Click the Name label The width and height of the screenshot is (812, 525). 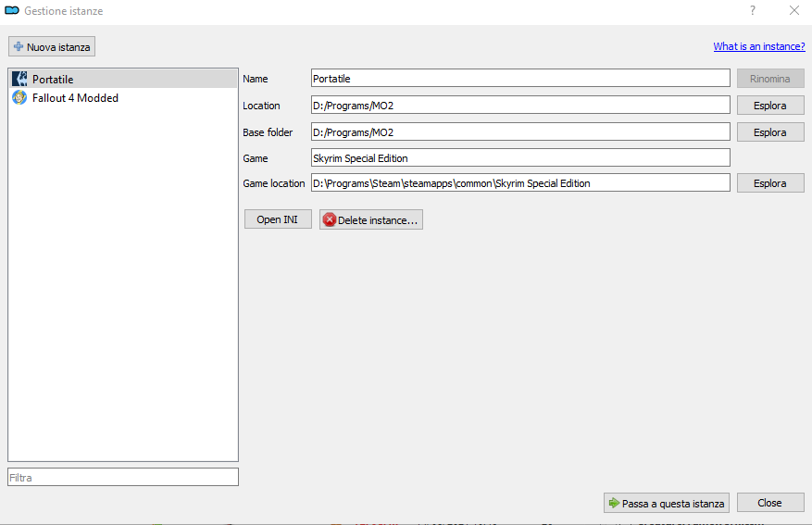[x=256, y=79]
